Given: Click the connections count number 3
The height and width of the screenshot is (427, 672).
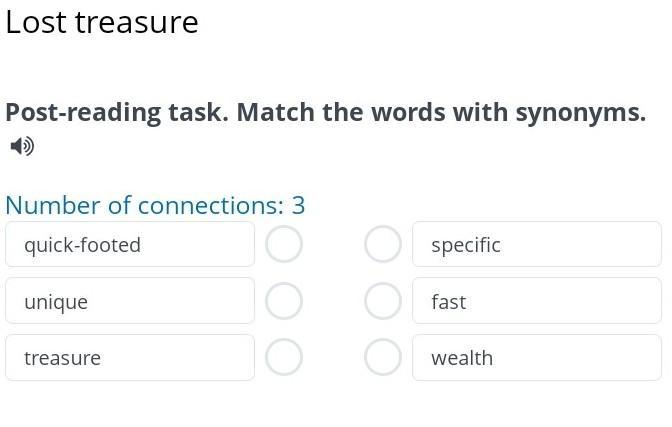Looking at the screenshot, I should pyautogui.click(x=298, y=205).
